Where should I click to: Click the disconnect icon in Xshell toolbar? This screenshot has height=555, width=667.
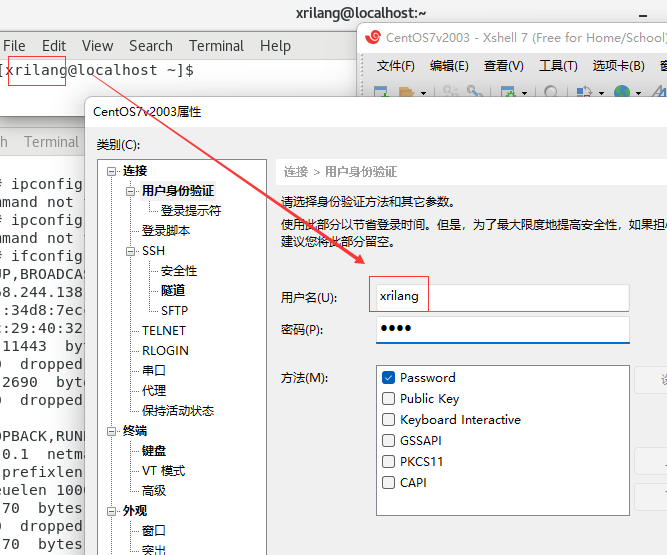click(x=450, y=92)
